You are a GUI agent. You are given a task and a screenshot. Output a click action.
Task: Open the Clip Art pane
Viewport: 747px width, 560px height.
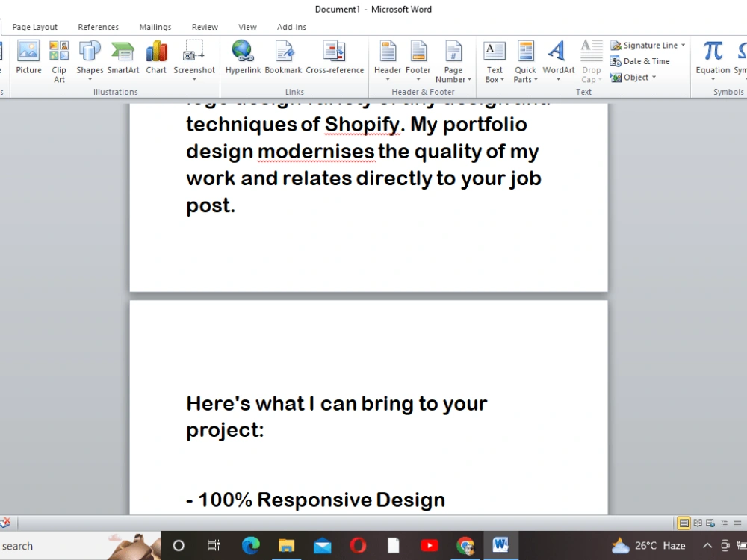coord(59,62)
